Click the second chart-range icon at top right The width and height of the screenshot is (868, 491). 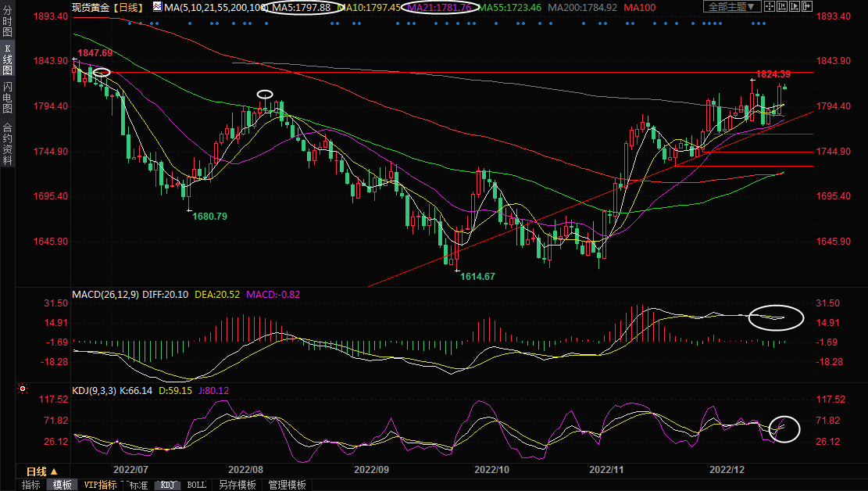(x=780, y=7)
